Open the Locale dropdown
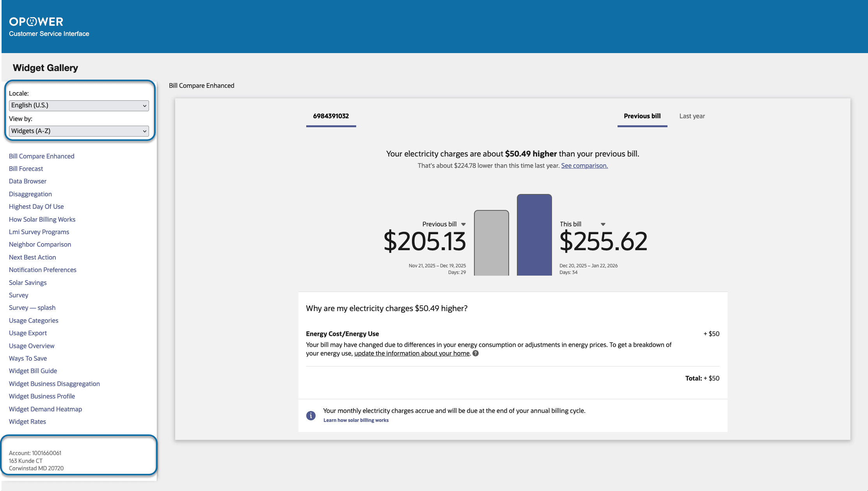The image size is (868, 491). tap(78, 105)
